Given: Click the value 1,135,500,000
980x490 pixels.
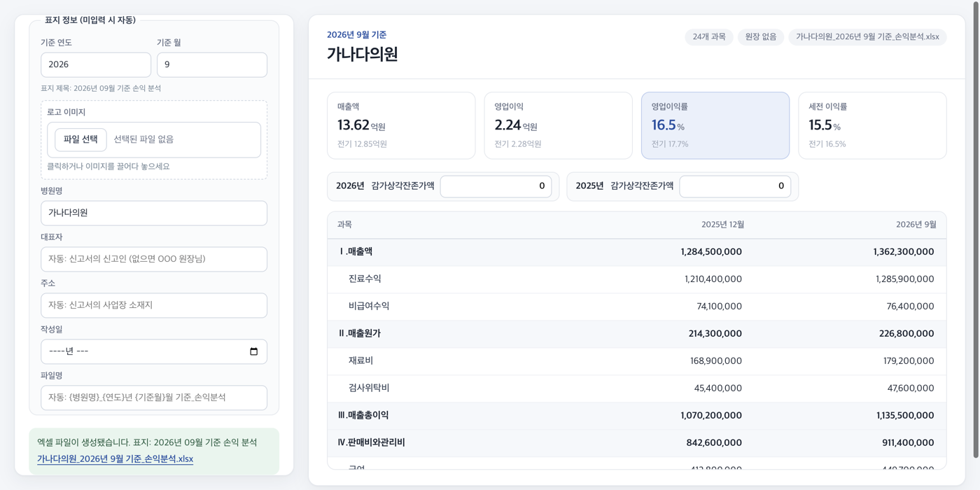Looking at the screenshot, I should pos(905,416).
